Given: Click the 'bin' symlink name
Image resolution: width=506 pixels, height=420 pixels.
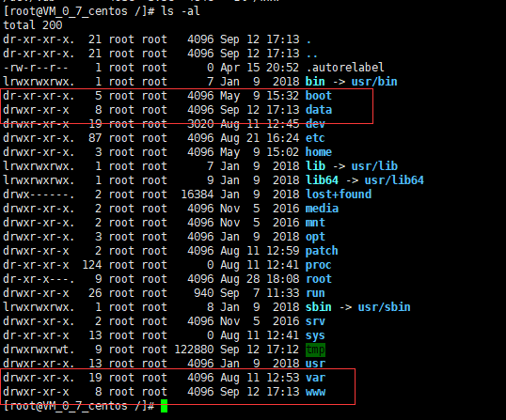Looking at the screenshot, I should [315, 82].
